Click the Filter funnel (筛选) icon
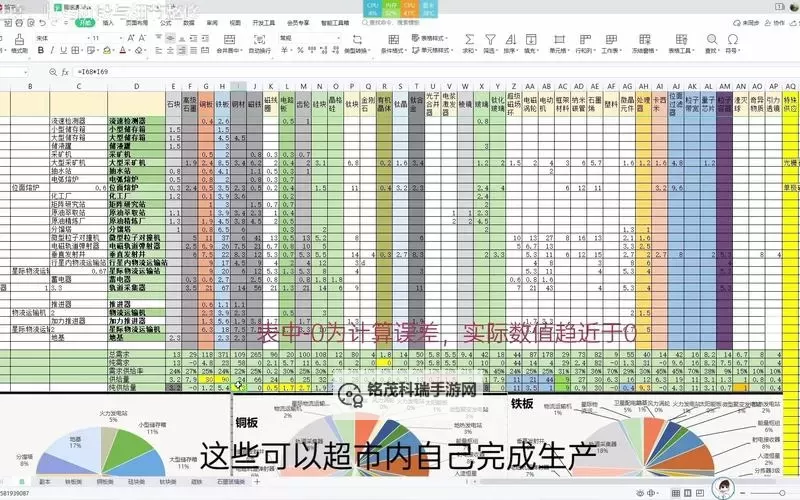Image resolution: width=800 pixels, height=500 pixels. (490, 39)
